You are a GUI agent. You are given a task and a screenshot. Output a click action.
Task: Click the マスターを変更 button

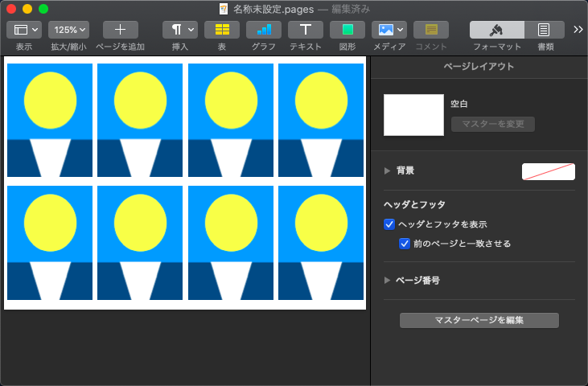tap(493, 124)
